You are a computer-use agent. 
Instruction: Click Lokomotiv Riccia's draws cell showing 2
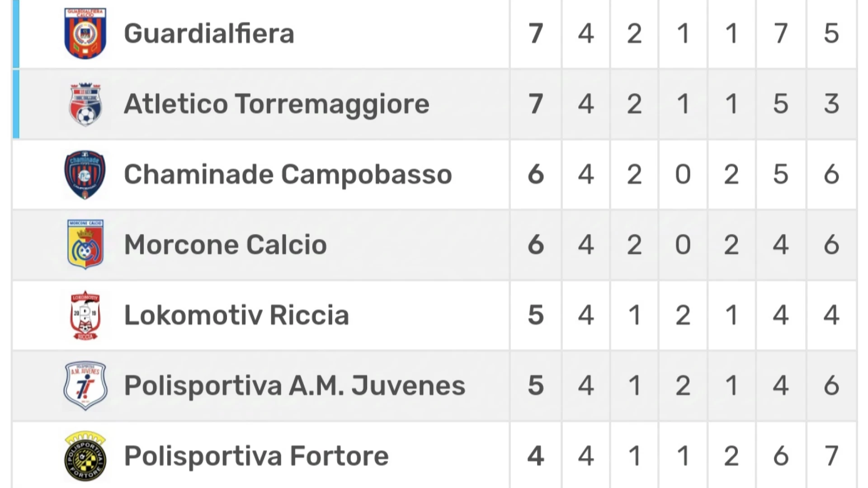point(683,315)
